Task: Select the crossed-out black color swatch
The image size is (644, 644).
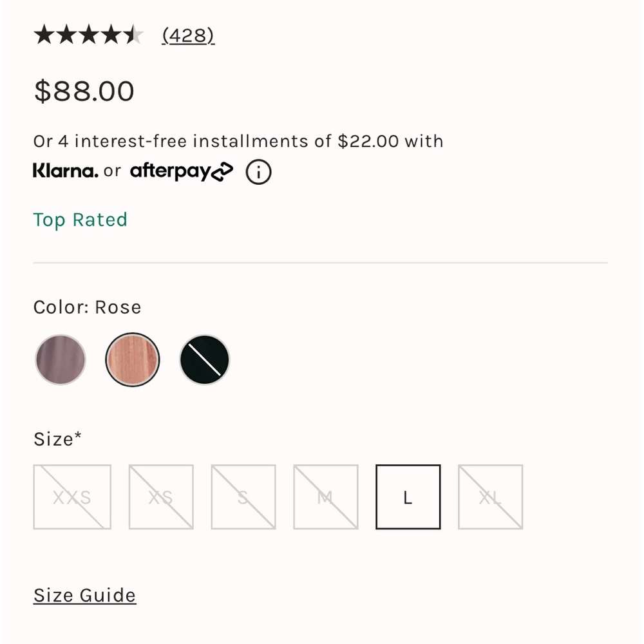Action: (205, 359)
